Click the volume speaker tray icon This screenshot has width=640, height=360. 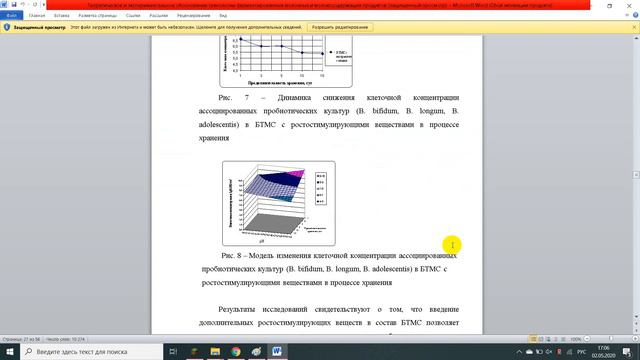tap(549, 352)
